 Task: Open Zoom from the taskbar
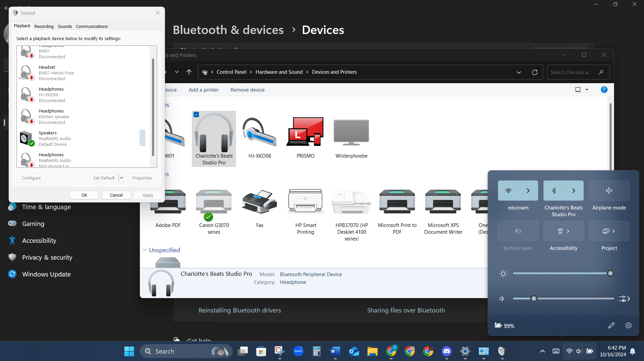tap(298, 351)
